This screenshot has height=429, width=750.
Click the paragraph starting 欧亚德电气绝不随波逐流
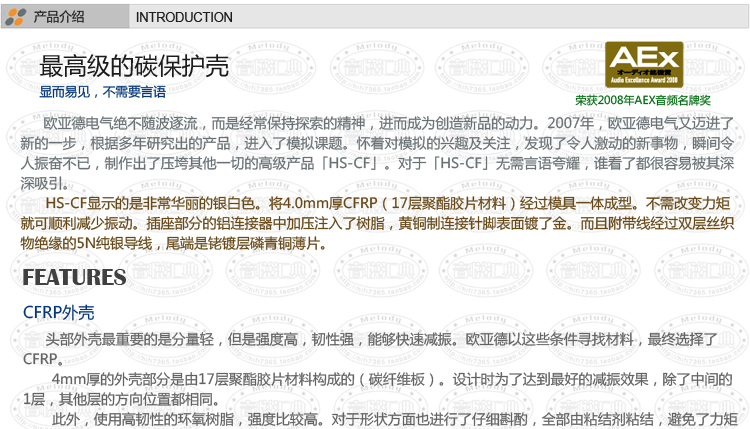[x=377, y=153]
